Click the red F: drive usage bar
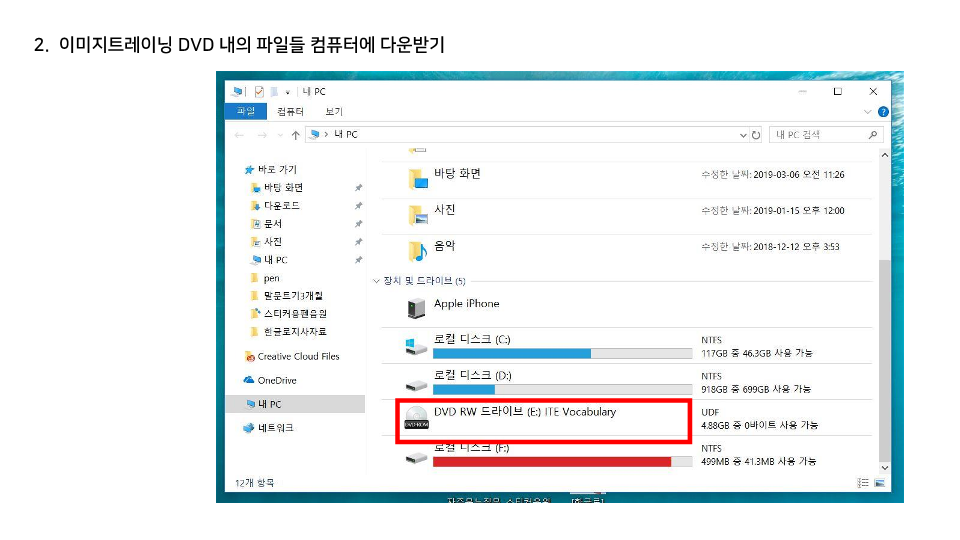Image resolution: width=960 pixels, height=540 pixels. [x=552, y=461]
